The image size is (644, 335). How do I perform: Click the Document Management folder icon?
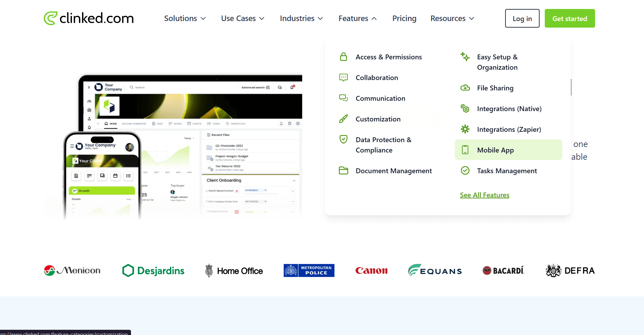coord(344,170)
